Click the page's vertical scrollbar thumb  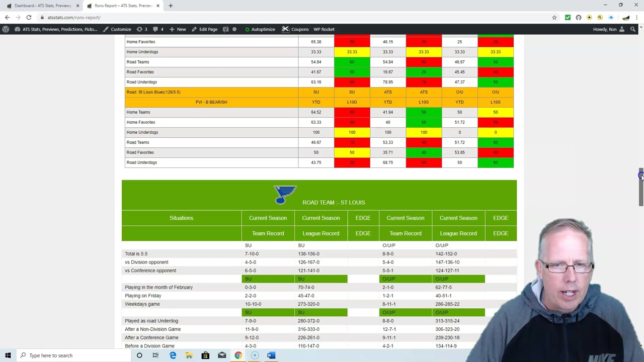click(640, 187)
